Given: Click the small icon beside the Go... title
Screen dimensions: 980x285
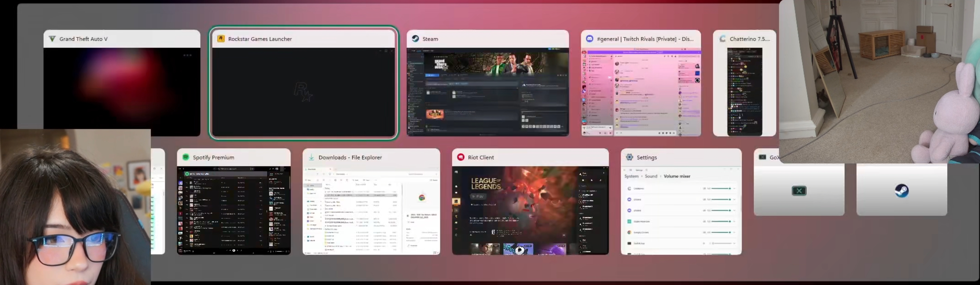Looking at the screenshot, I should (762, 157).
